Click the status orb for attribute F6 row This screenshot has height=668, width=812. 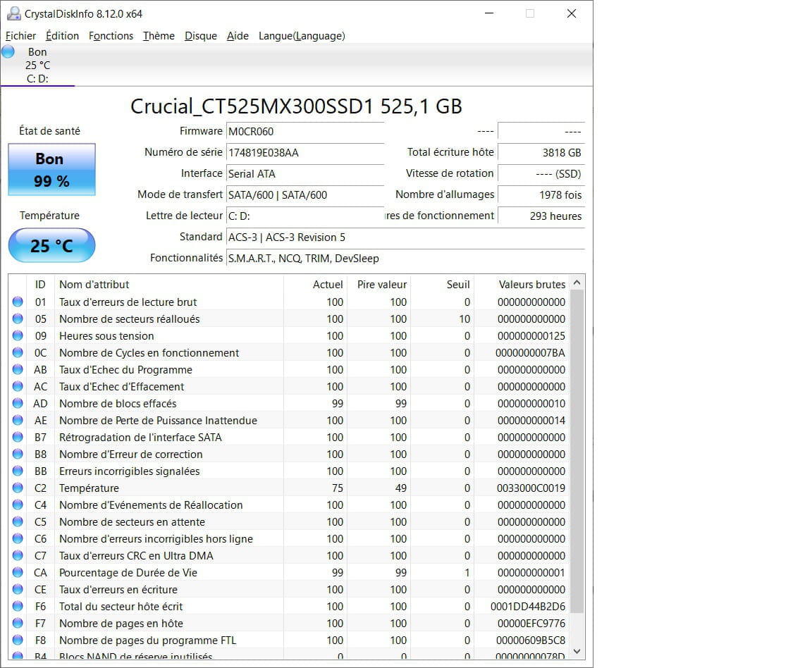coord(18,607)
